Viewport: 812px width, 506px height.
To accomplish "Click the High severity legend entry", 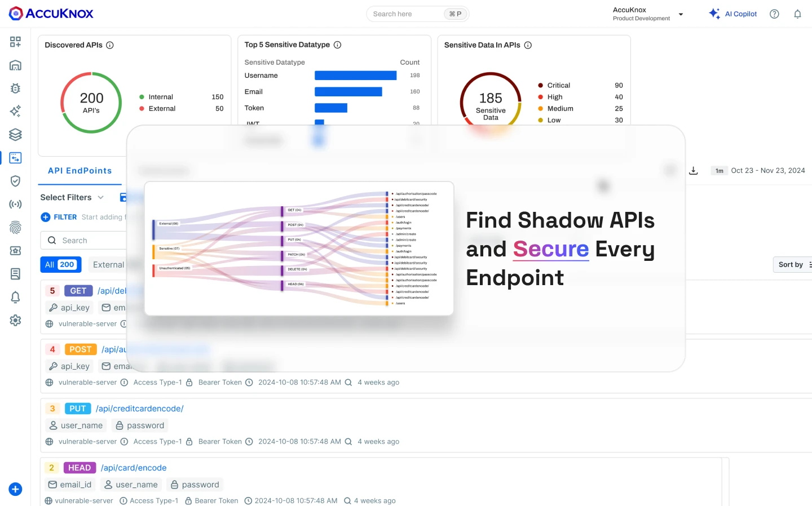I will click(x=580, y=97).
